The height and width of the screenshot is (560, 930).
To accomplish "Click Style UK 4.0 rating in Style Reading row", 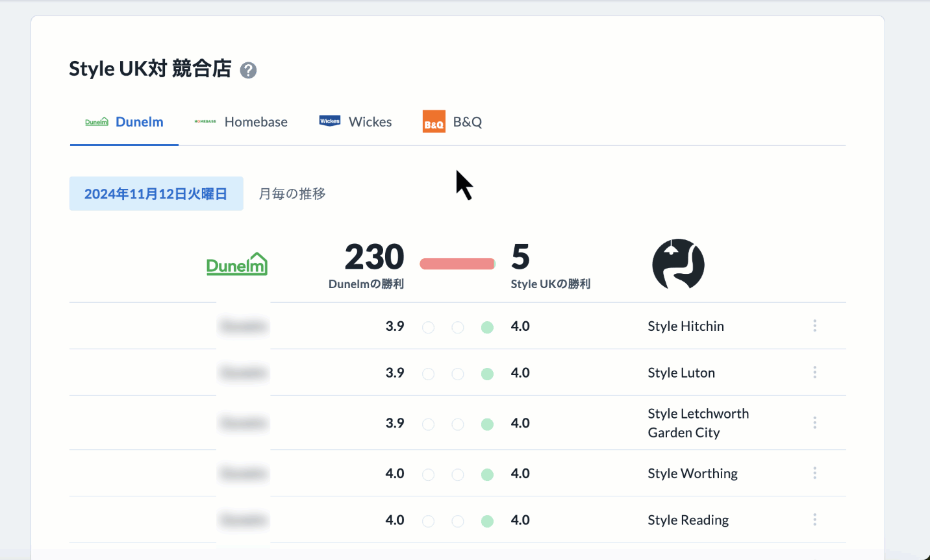I will click(x=520, y=520).
